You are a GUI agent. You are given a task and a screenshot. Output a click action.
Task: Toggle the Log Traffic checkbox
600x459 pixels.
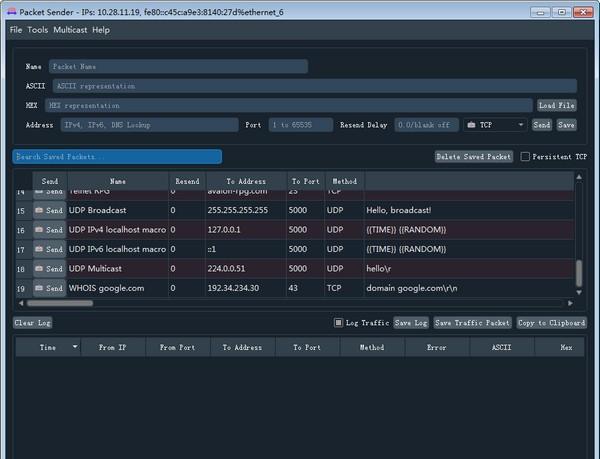point(338,323)
